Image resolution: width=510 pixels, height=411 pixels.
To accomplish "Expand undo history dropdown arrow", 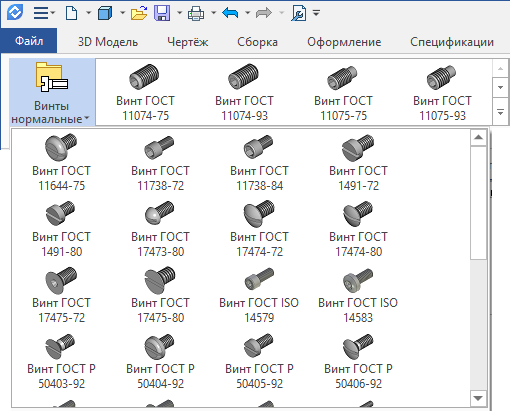I will (x=248, y=13).
